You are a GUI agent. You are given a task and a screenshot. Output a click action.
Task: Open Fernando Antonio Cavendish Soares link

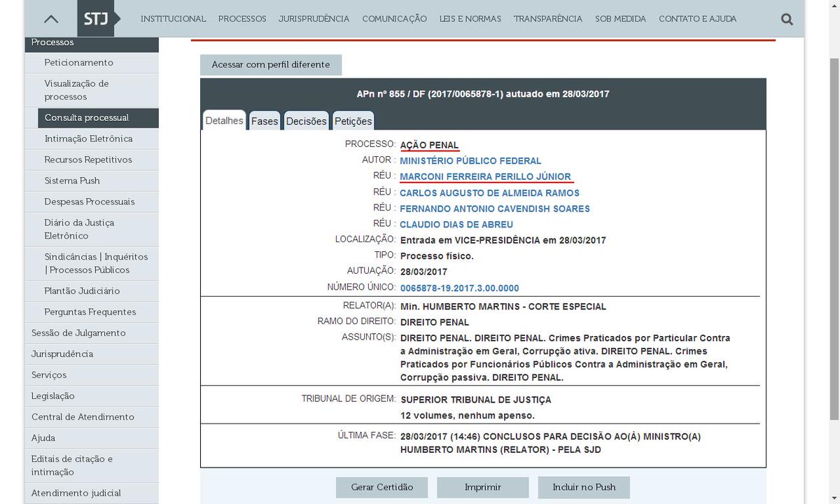tap(495, 209)
